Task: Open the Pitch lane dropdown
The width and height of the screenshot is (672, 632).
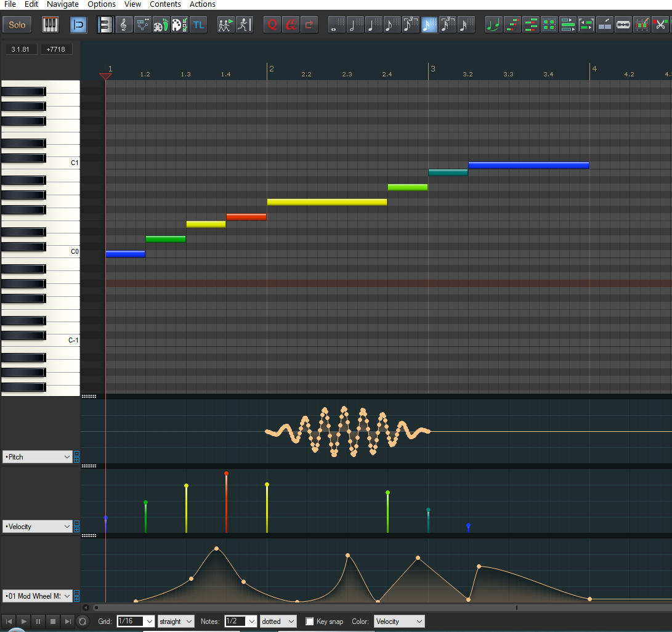Action: click(x=37, y=457)
